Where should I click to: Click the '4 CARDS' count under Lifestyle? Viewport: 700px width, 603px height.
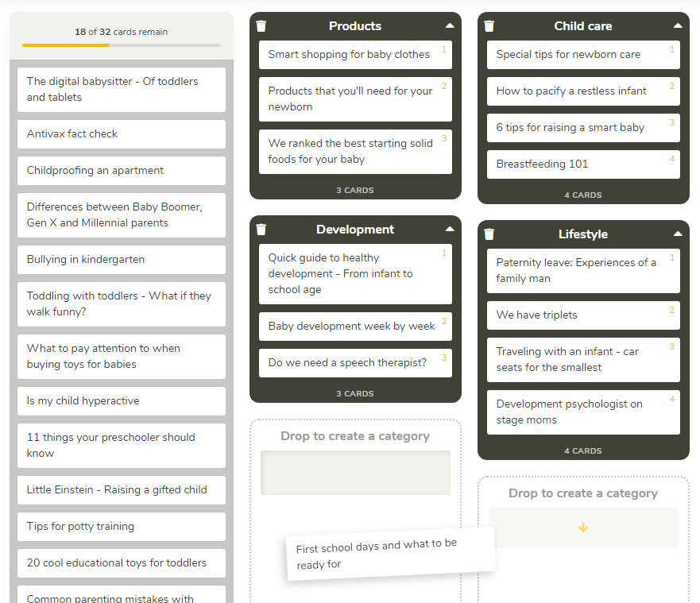tap(583, 451)
